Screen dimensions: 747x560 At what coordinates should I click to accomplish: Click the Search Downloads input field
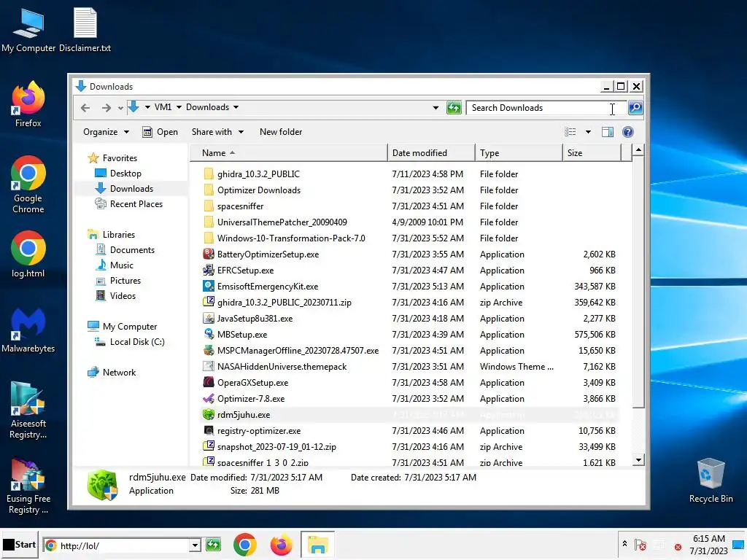[x=546, y=108]
